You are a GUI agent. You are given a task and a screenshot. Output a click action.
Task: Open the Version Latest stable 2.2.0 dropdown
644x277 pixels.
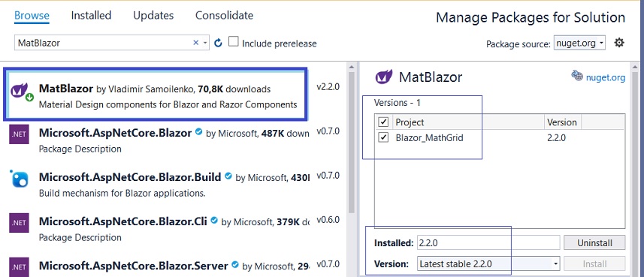click(x=488, y=264)
